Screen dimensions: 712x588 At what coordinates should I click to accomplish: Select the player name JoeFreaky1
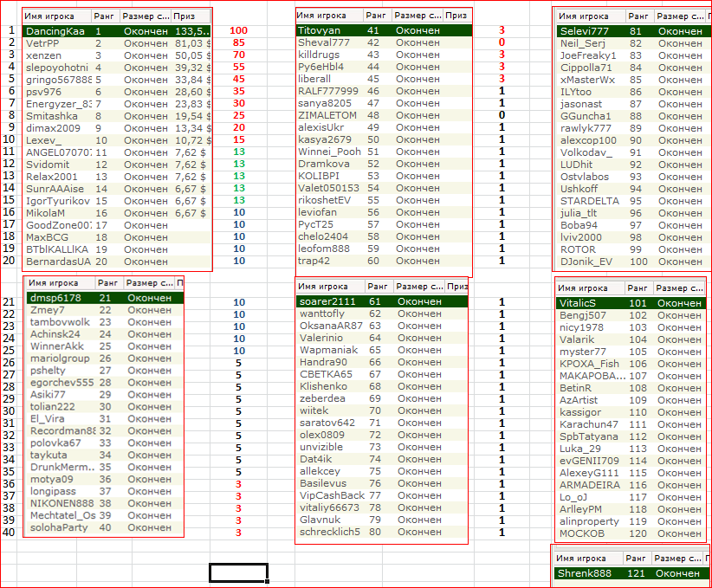pos(588,55)
